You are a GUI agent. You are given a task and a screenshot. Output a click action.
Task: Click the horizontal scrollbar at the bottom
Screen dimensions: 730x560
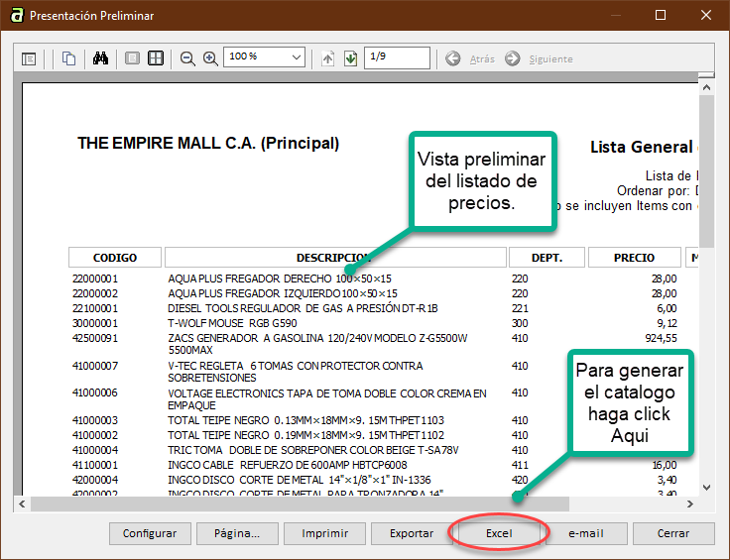click(298, 504)
